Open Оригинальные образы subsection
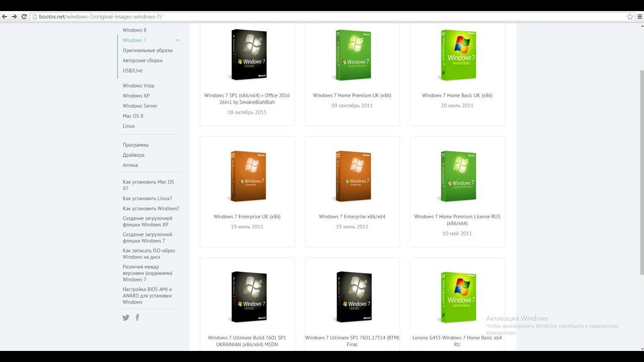 coord(147,50)
